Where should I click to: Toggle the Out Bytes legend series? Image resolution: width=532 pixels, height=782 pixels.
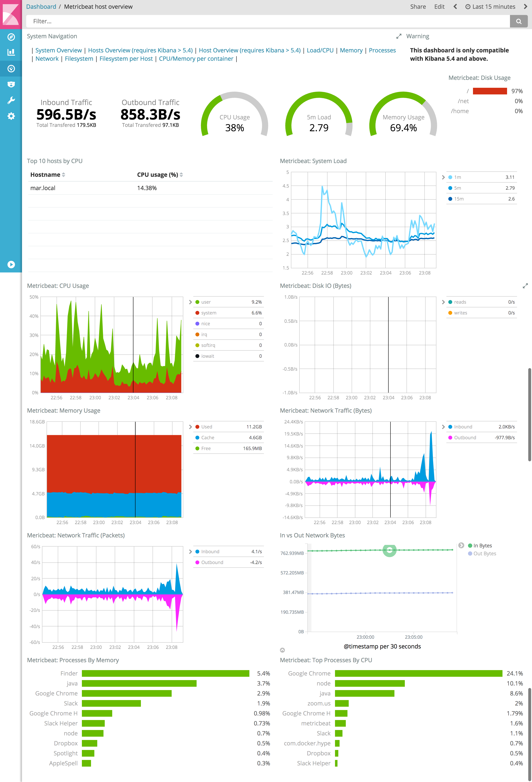484,553
